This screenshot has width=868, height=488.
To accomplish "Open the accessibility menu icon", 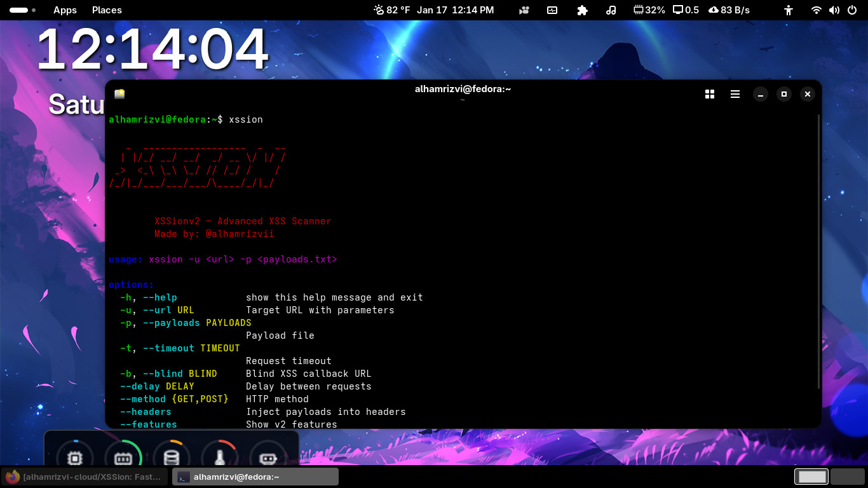I will 789,10.
